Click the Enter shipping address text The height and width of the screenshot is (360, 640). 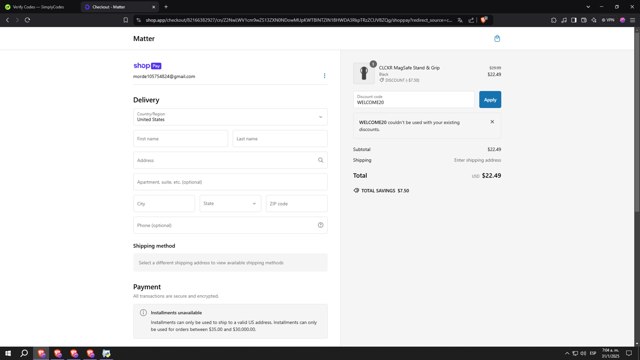click(478, 160)
